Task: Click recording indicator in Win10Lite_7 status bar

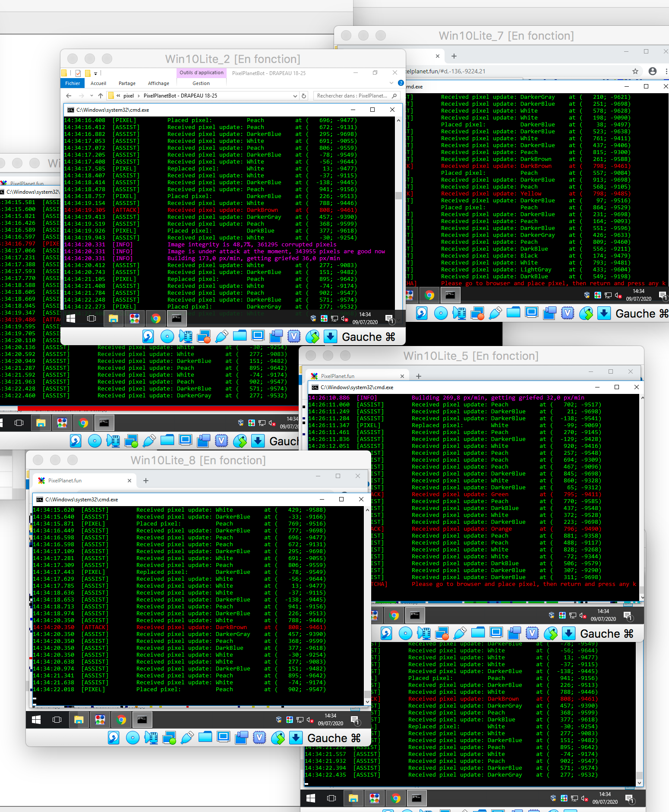Action: (x=549, y=313)
